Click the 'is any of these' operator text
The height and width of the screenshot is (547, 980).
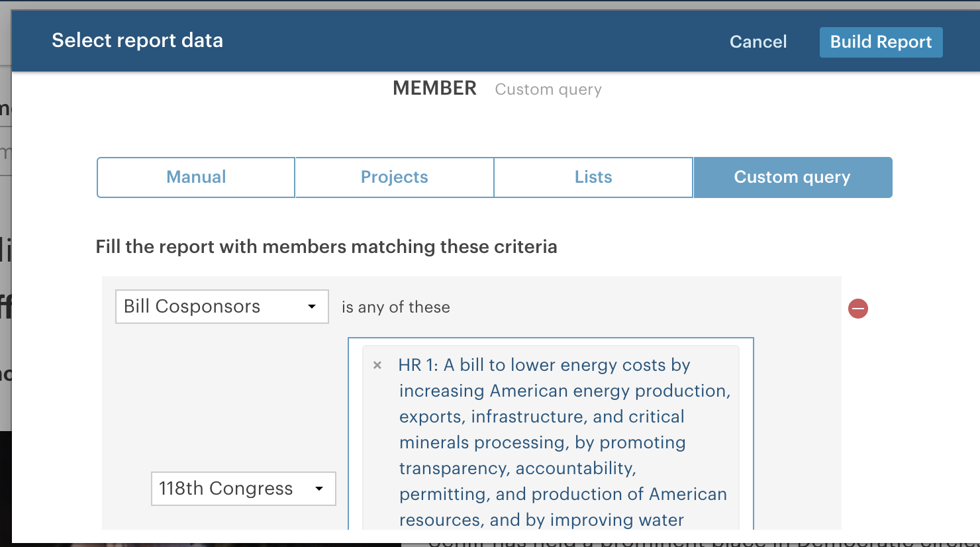tap(396, 307)
